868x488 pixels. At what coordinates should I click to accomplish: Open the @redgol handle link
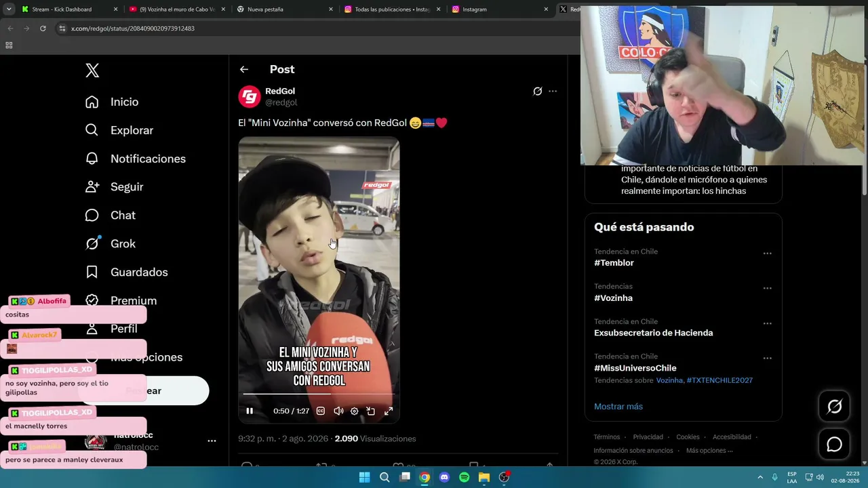click(281, 102)
